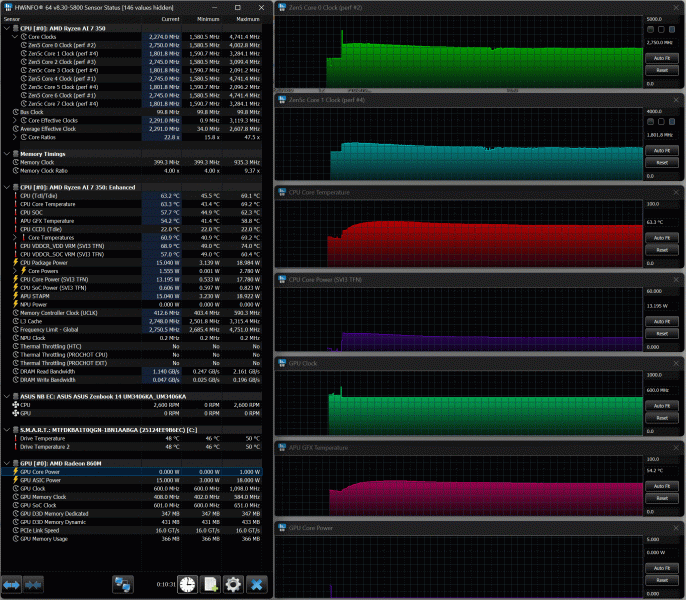Click middle color square in Zen5 Core 0 graph
This screenshot has width=686, height=600.
point(661,29)
